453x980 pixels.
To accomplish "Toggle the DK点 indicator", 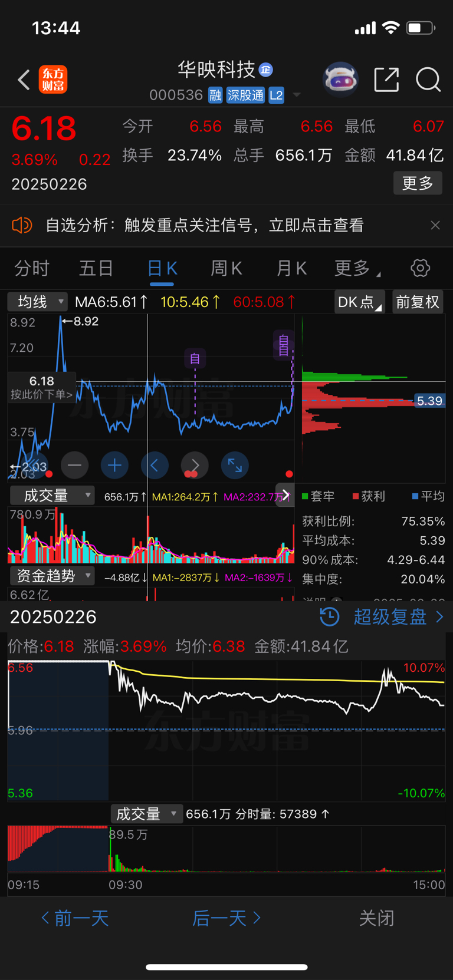I will pos(359,302).
